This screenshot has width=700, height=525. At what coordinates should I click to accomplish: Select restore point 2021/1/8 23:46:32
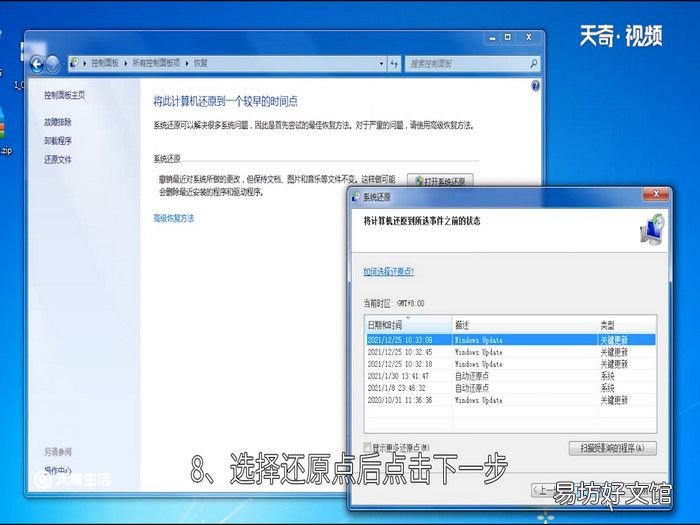tap(511, 388)
